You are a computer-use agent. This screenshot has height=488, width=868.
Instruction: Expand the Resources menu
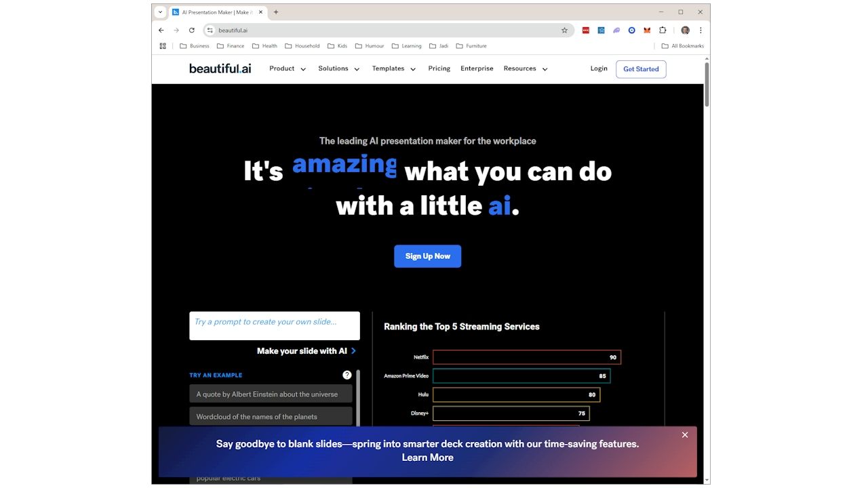tap(526, 68)
